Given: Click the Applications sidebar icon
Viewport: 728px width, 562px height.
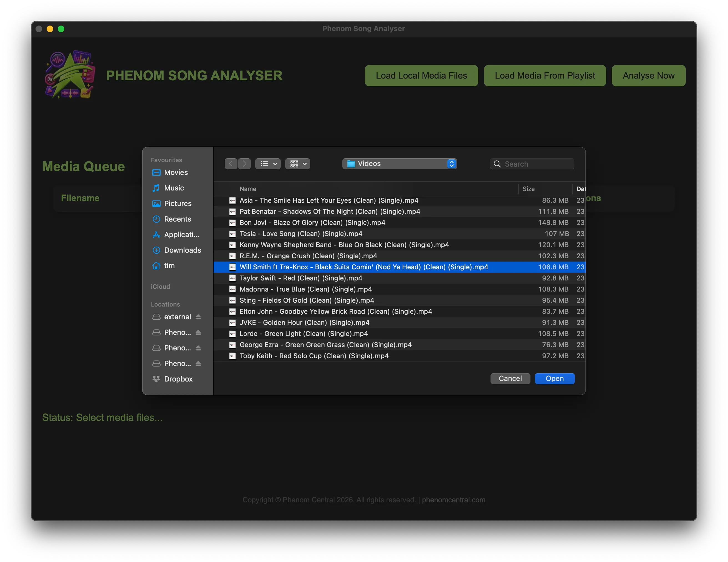Looking at the screenshot, I should click(x=156, y=234).
